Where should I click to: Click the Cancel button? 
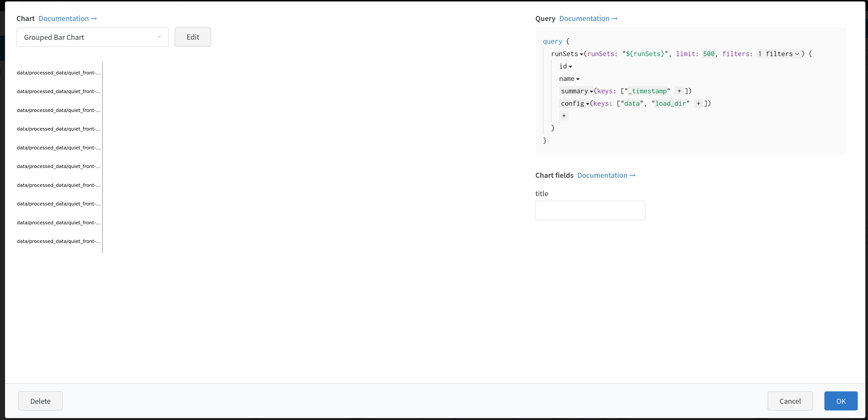(790, 401)
